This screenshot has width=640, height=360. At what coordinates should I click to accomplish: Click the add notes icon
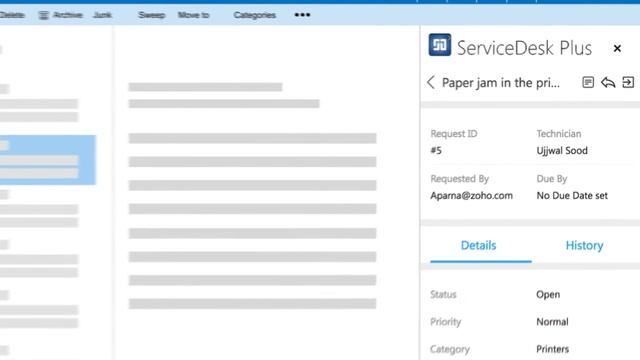[588, 82]
